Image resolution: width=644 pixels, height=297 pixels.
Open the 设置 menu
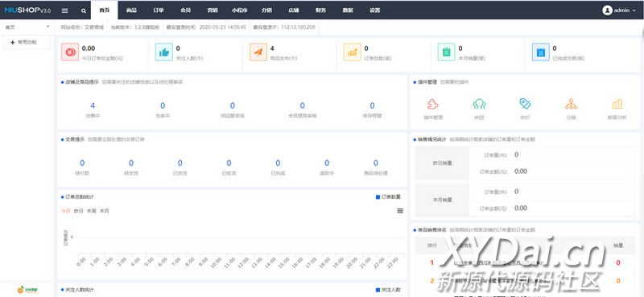pyautogui.click(x=374, y=10)
